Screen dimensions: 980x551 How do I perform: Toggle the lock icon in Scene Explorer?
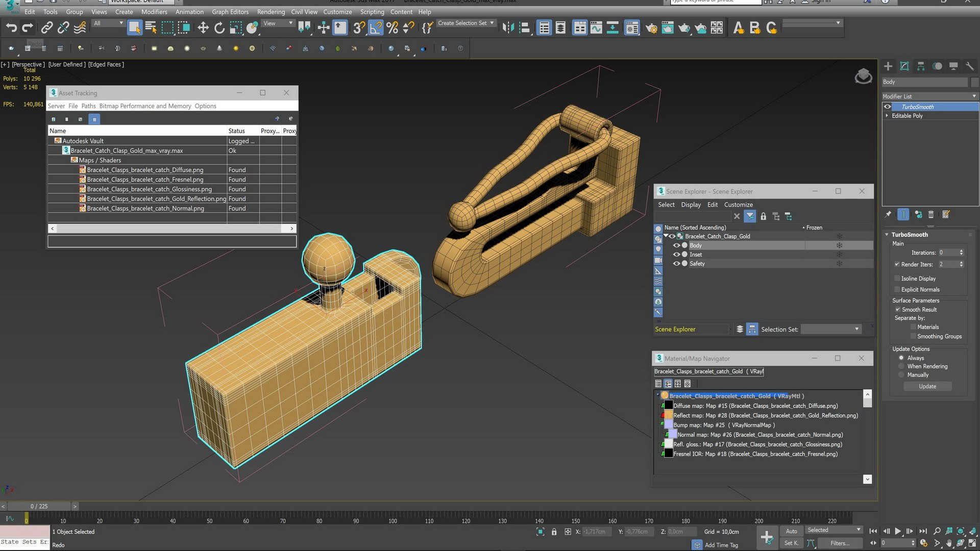[x=763, y=216]
